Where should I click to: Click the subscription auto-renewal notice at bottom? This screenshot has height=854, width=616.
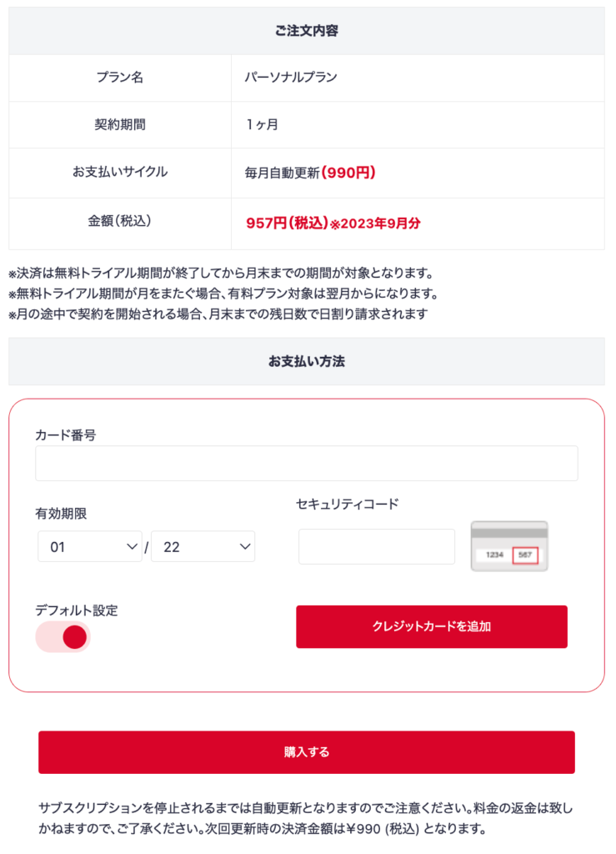coord(306,819)
